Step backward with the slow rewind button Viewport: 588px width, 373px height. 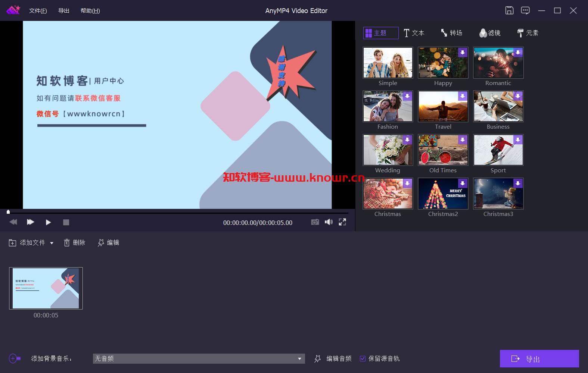13,222
